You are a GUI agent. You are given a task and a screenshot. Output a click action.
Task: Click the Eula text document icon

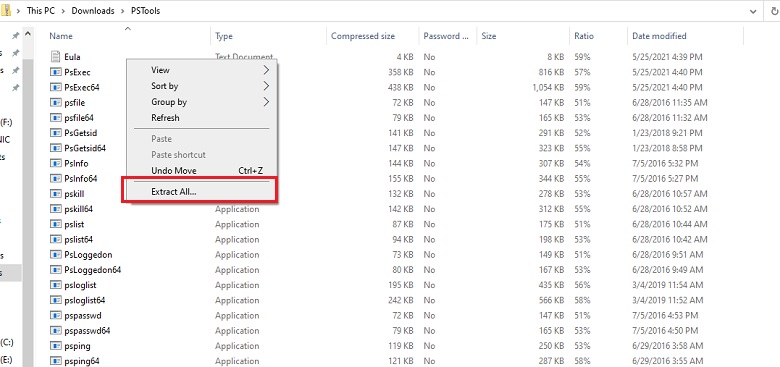tap(56, 57)
